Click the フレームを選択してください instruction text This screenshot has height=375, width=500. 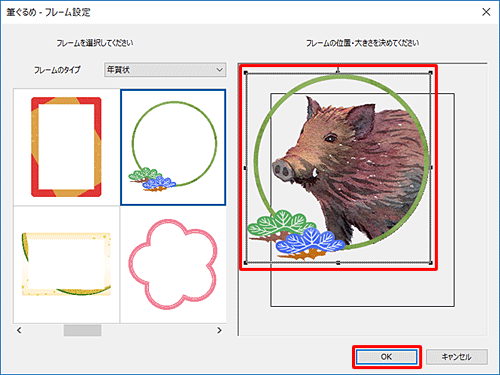pos(95,43)
